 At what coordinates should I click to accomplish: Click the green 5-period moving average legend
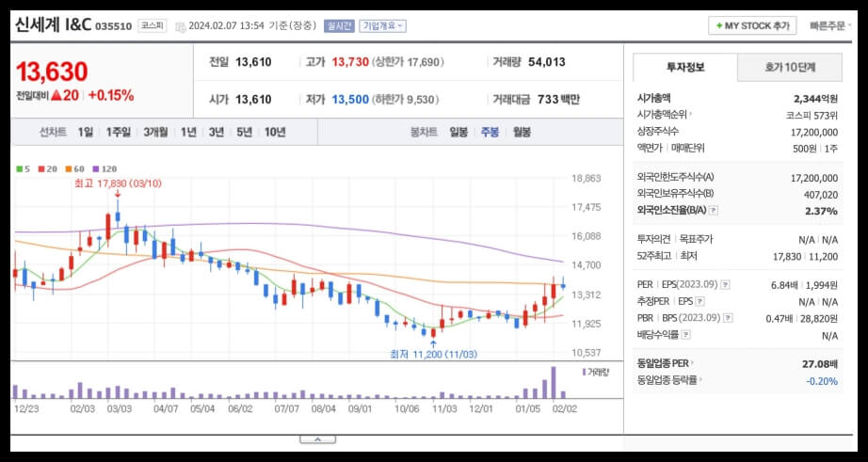point(23,168)
